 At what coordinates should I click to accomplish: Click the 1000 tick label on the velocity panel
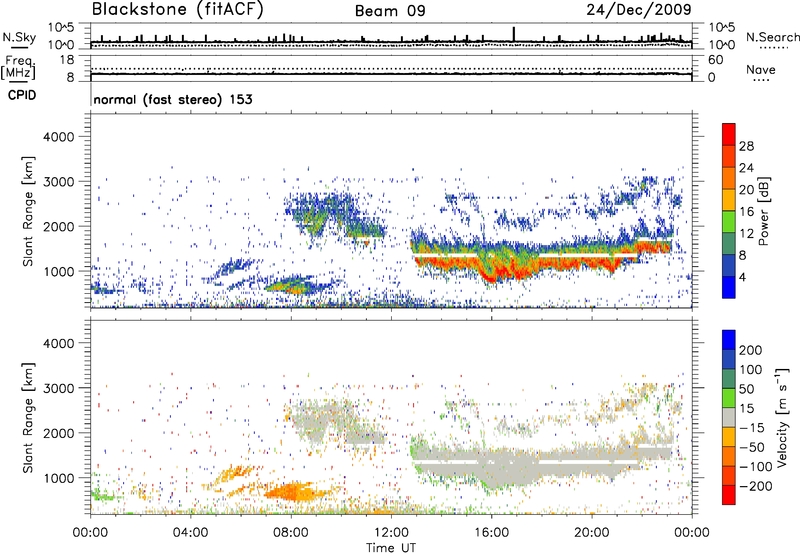58,478
